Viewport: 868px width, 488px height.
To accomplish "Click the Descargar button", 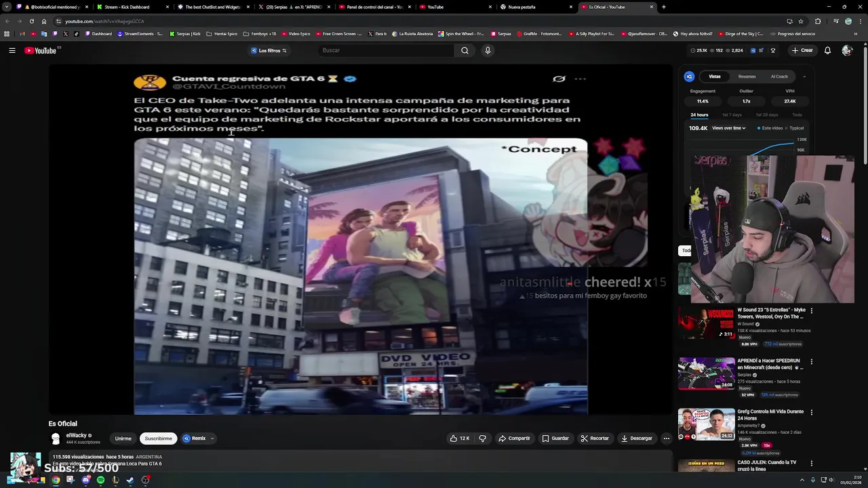I will (x=637, y=439).
